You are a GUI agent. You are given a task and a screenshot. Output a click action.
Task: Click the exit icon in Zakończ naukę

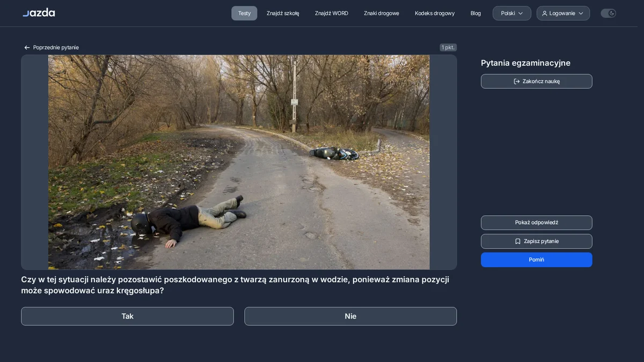[x=517, y=82]
